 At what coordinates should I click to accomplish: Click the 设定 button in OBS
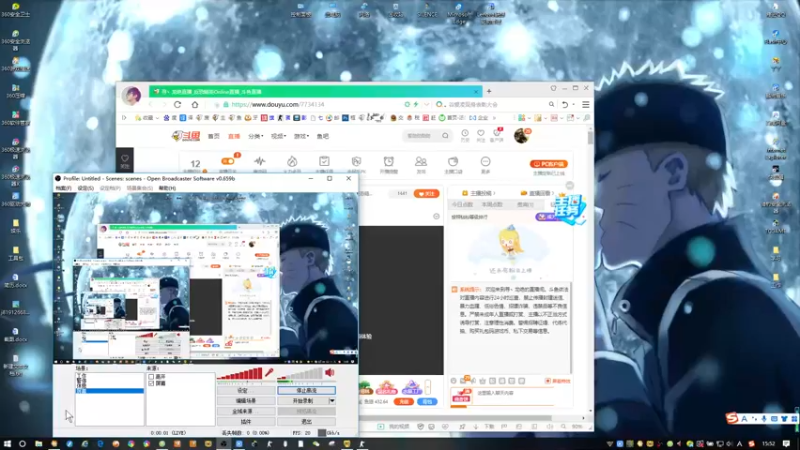pyautogui.click(x=245, y=390)
